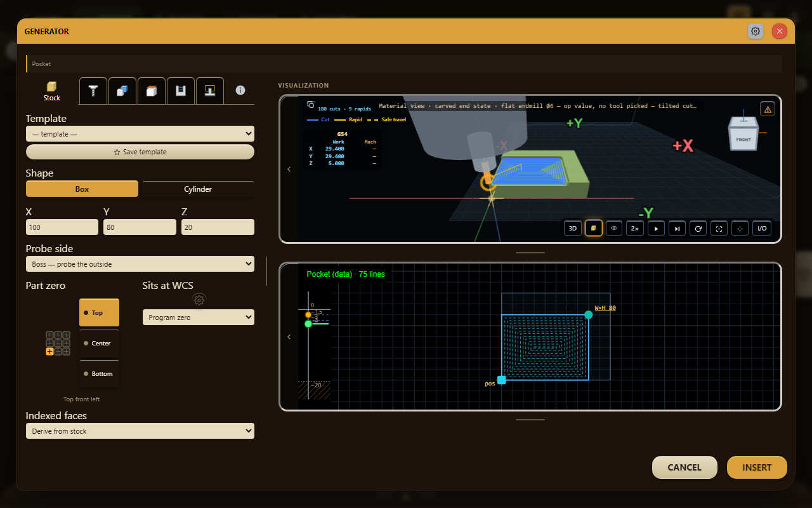The height and width of the screenshot is (508, 812).
Task: Toggle the material view cube button
Action: 594,228
